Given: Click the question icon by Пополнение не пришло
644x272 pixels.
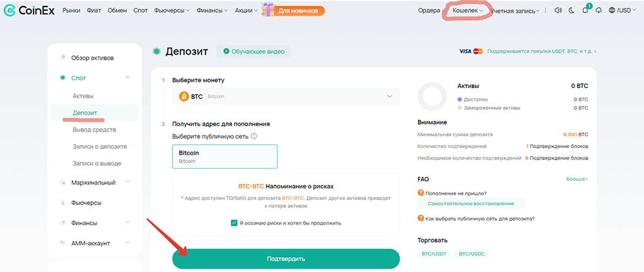Looking at the screenshot, I should point(421,193).
